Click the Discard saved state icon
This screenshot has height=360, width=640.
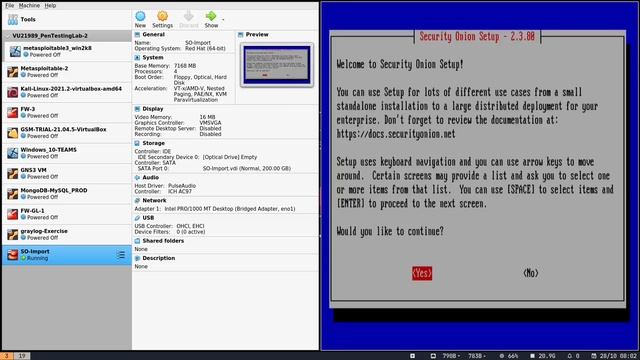click(x=188, y=16)
